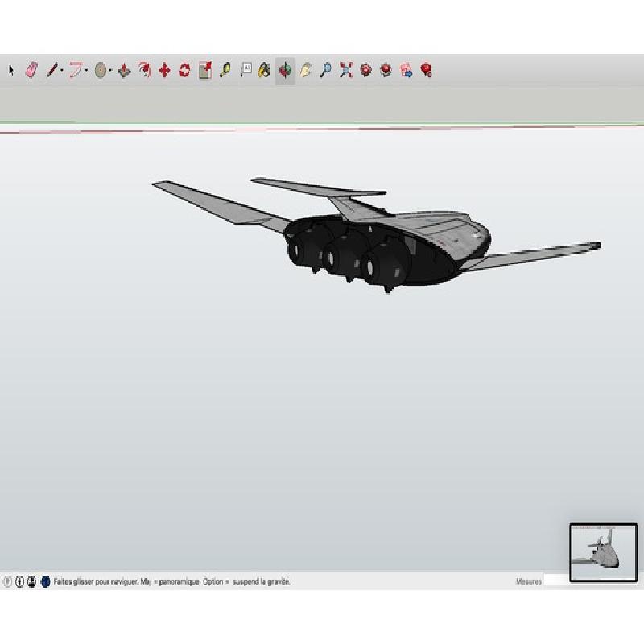
Task: Activate the Push/Pull tool
Action: (x=124, y=71)
